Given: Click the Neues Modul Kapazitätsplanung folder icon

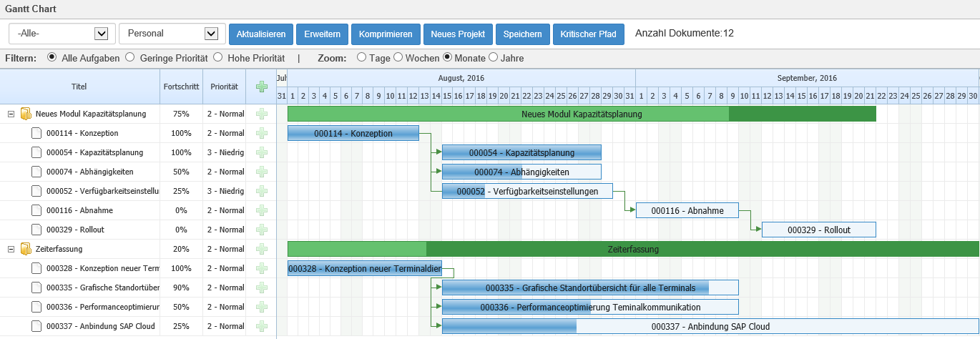Looking at the screenshot, I should [x=26, y=114].
